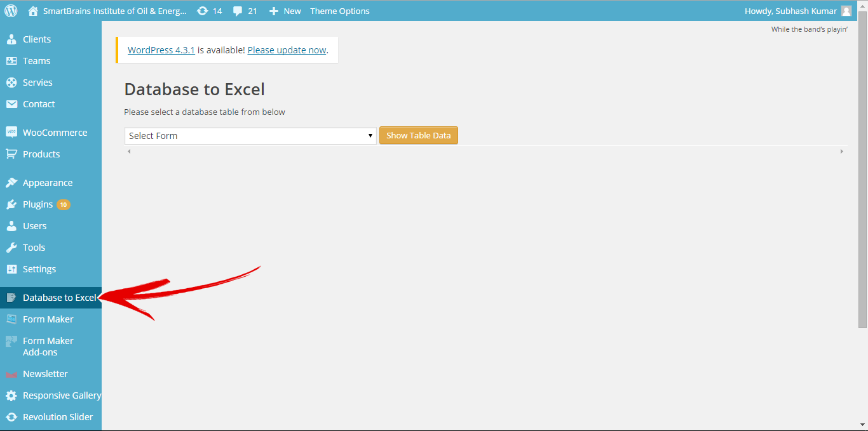
Task: Follow the WordPress 4.3.1 link
Action: [161, 50]
